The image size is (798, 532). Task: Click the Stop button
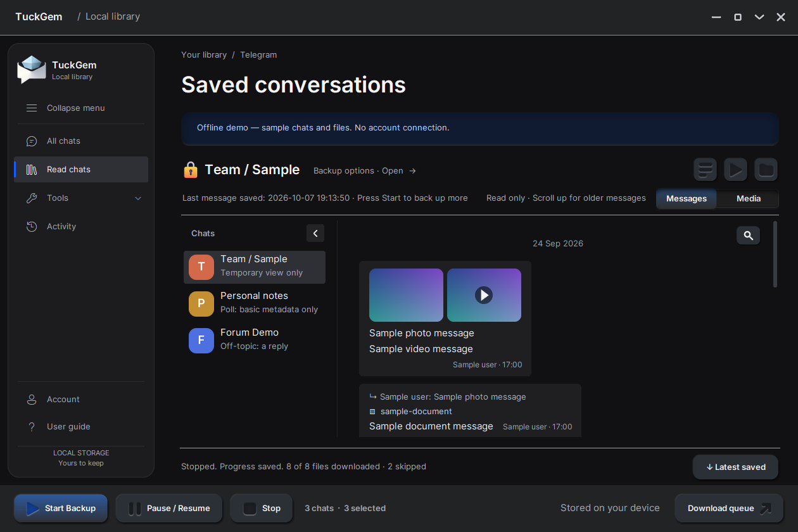click(262, 508)
